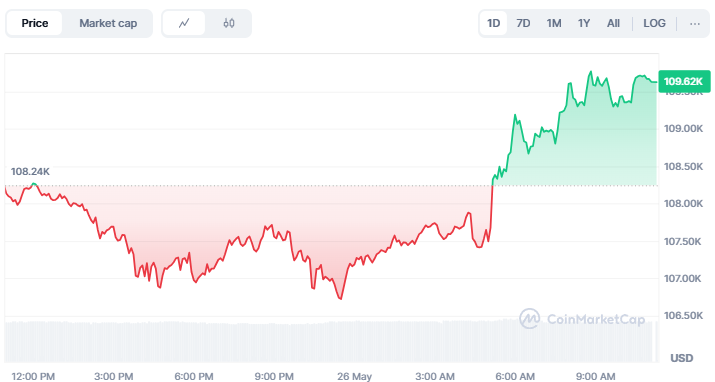This screenshot has width=715, height=382.
Task: Click the 3:00 AM time axis label
Action: click(435, 377)
